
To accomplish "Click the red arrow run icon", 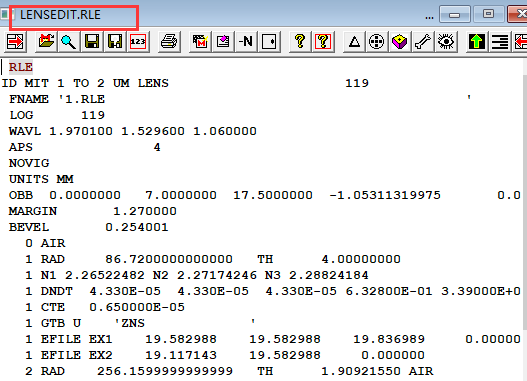I will (x=15, y=42).
